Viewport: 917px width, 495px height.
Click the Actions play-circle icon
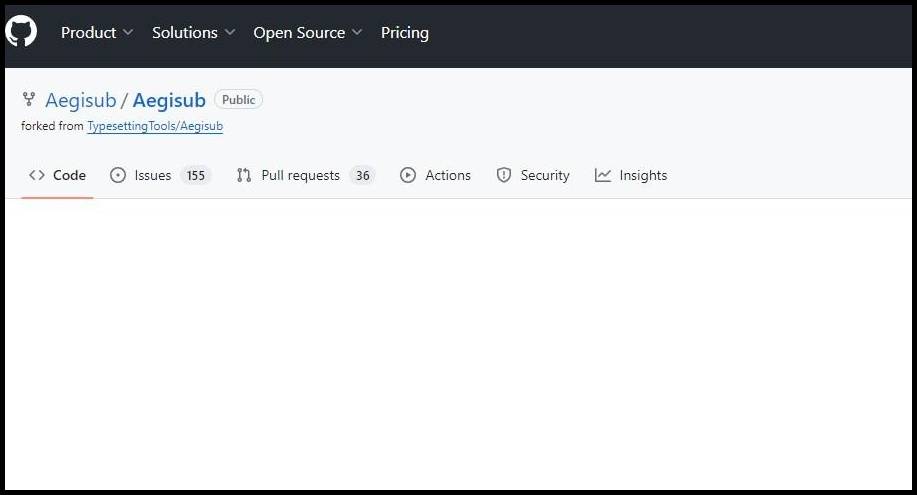click(x=408, y=175)
